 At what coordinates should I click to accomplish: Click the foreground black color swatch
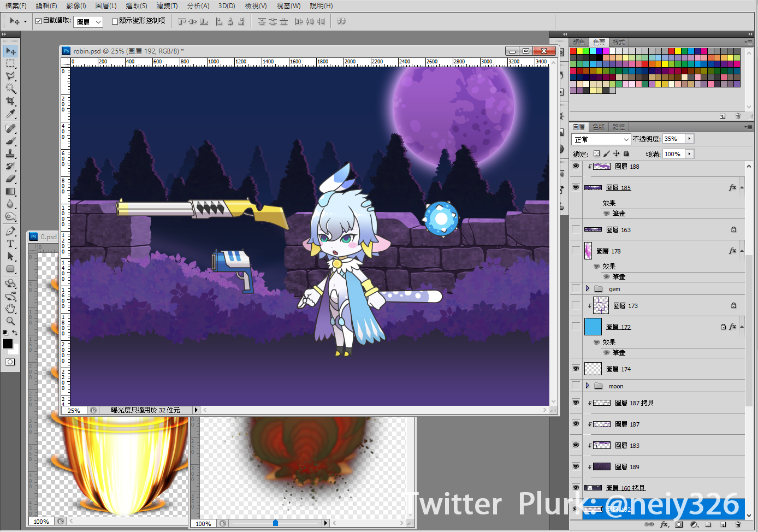click(8, 344)
